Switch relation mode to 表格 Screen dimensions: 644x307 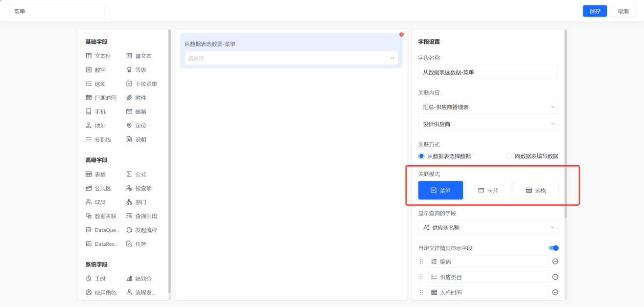tap(536, 190)
